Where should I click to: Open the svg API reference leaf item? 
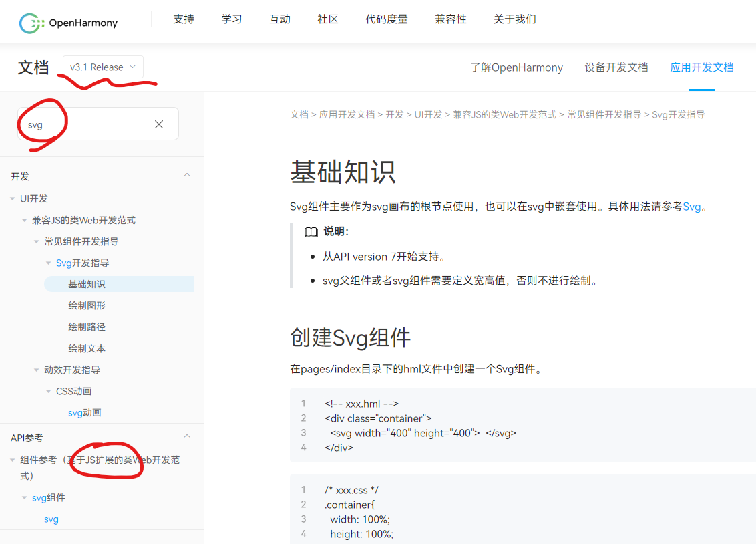pos(51,519)
